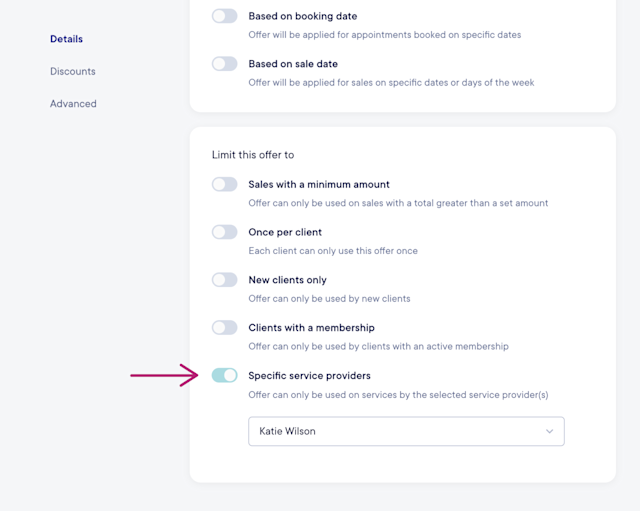Disable the Specific service providers toggle
The width and height of the screenshot is (640, 511).
coord(224,375)
